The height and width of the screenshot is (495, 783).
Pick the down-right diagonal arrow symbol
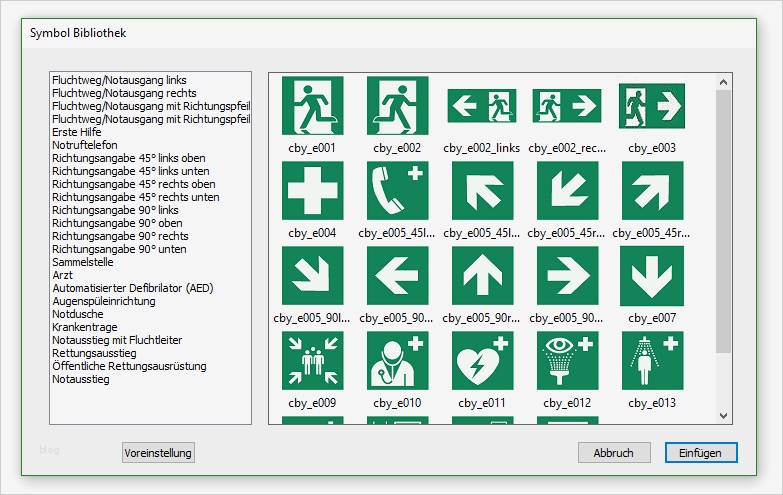click(x=313, y=276)
